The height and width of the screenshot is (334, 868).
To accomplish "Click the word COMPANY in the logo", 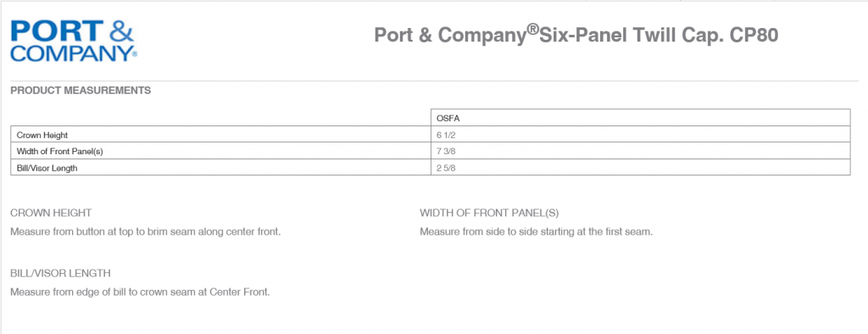I will [74, 53].
